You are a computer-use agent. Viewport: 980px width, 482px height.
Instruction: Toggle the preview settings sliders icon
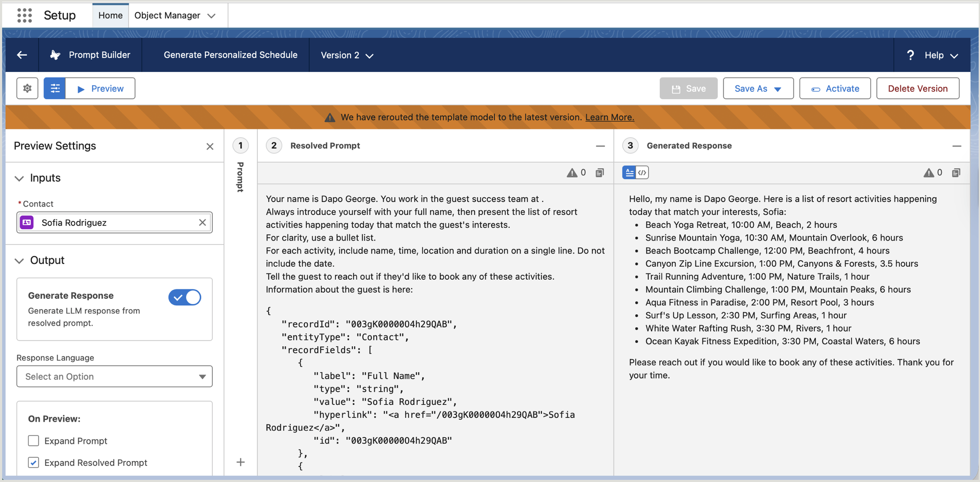[x=55, y=88]
